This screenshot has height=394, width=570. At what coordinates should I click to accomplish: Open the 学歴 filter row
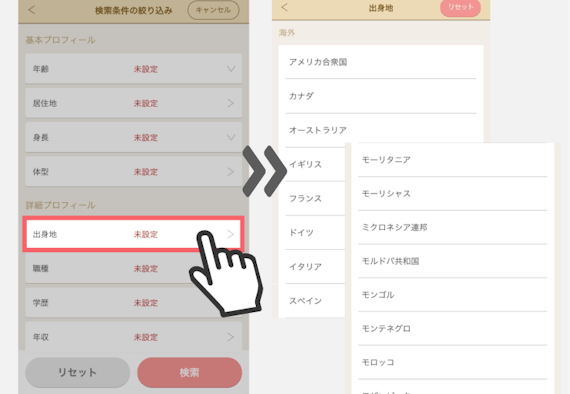133,302
